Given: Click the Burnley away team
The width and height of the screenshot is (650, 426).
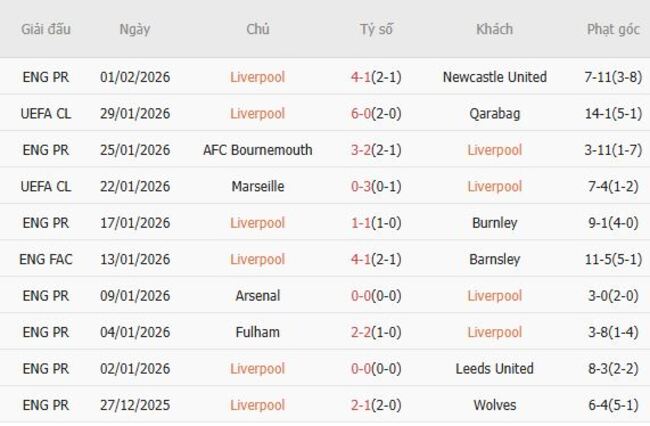Looking at the screenshot, I should click(494, 223).
